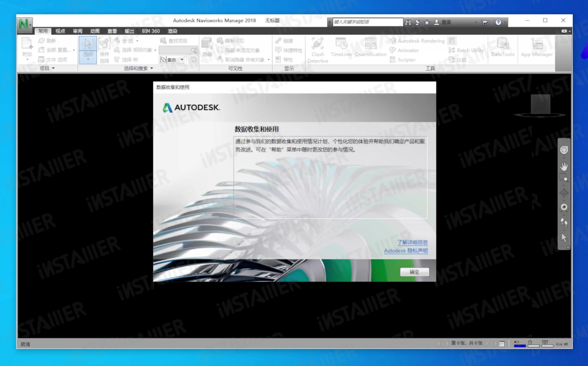Click the Select arrow tool in navigation bar

(563, 238)
